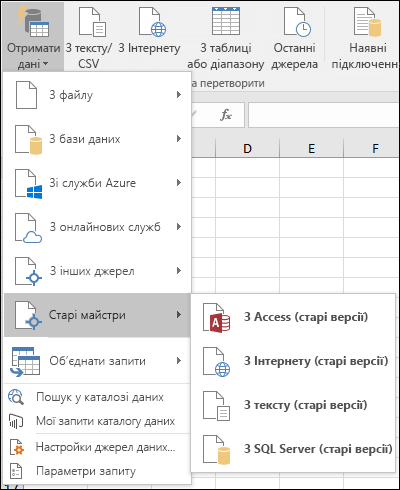Choose З Access (старі версії) icon

217,317
